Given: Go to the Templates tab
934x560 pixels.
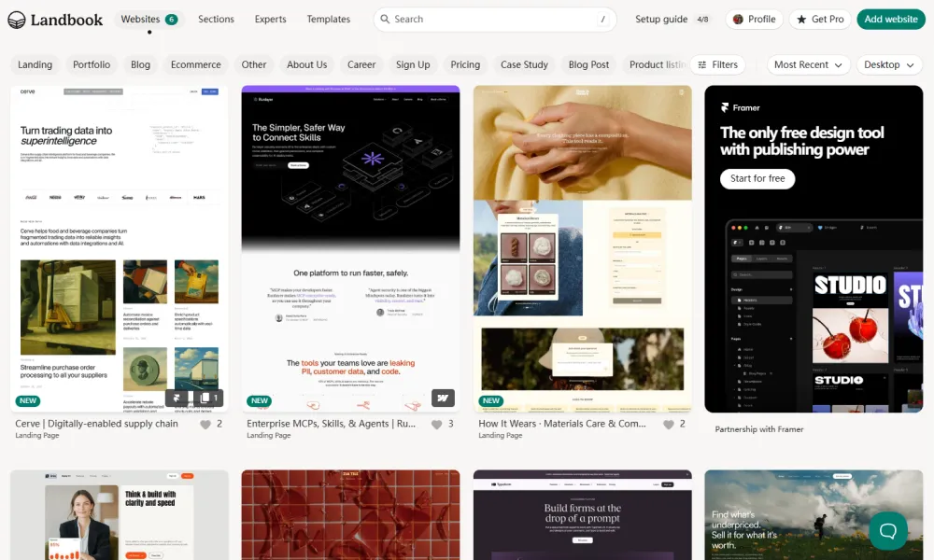Looking at the screenshot, I should click(329, 20).
